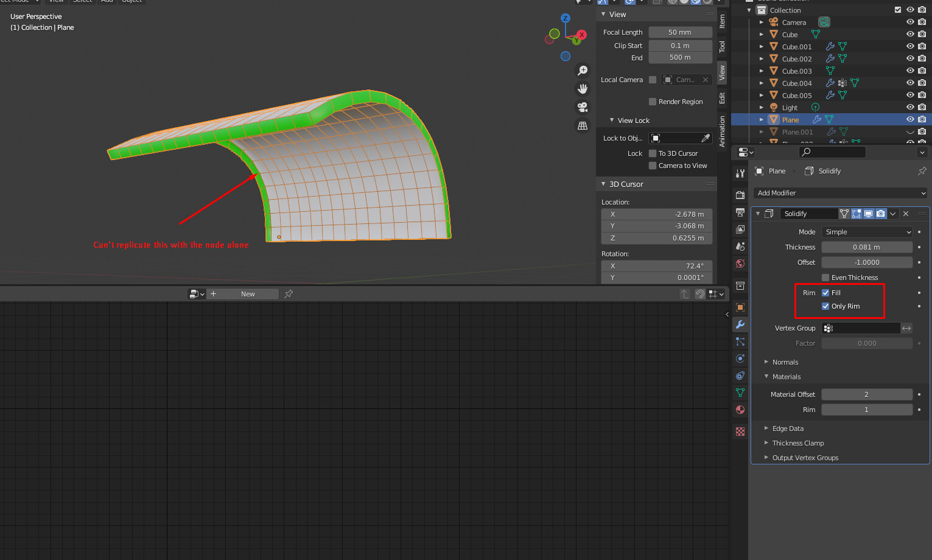The image size is (932, 560).
Task: Enable Camera to View lock checkbox
Action: coord(653,166)
